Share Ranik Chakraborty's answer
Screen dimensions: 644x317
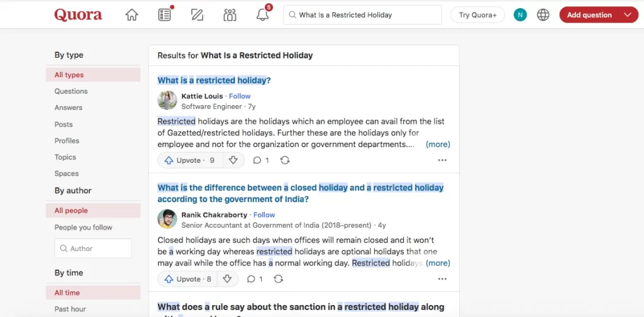[279, 279]
